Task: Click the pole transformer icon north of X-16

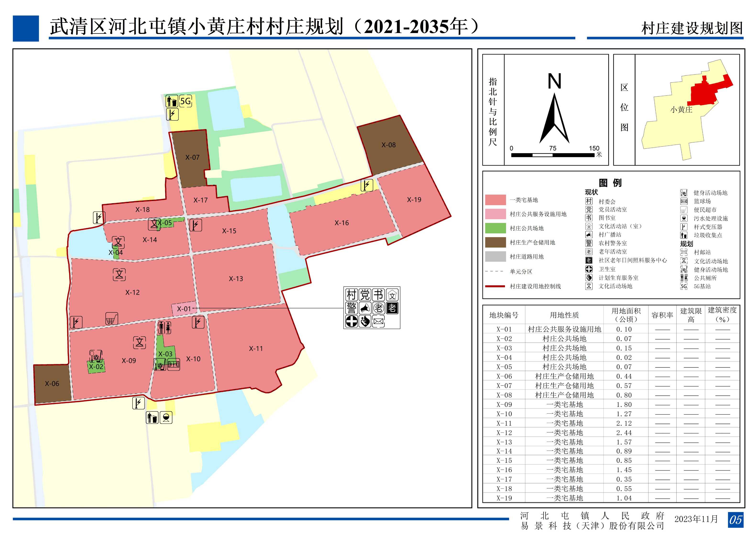Action: (367, 185)
